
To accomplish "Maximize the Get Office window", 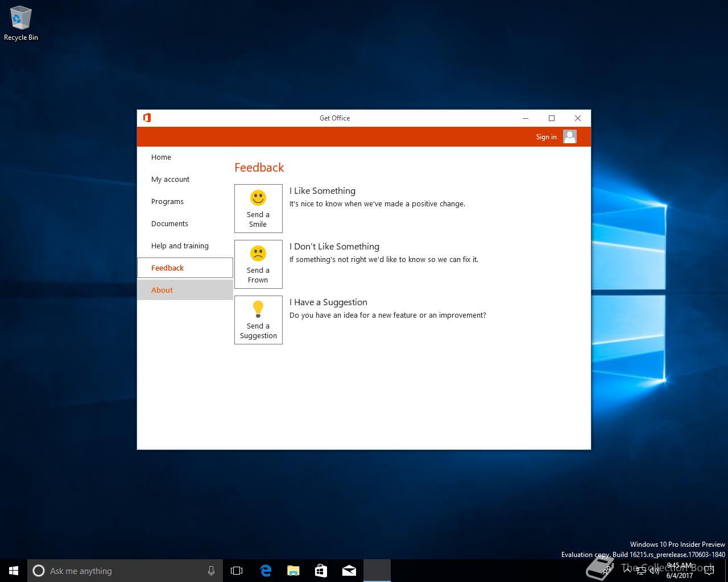I will (x=552, y=118).
